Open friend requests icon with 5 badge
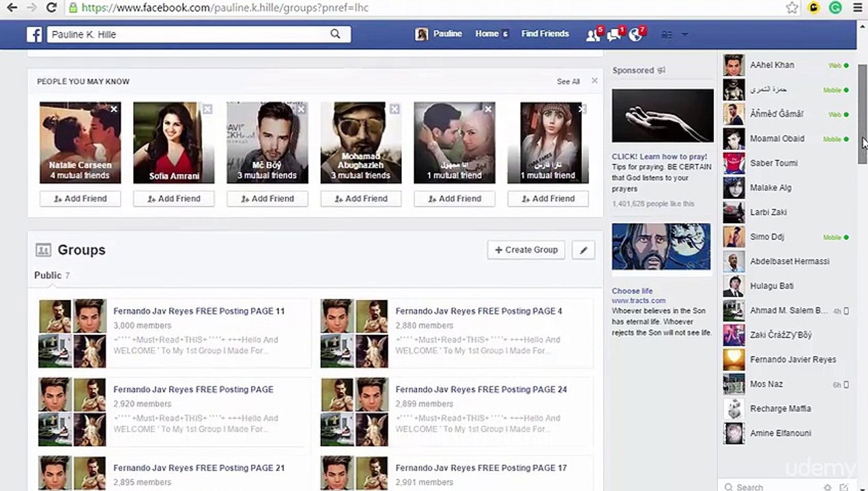 pyautogui.click(x=593, y=35)
